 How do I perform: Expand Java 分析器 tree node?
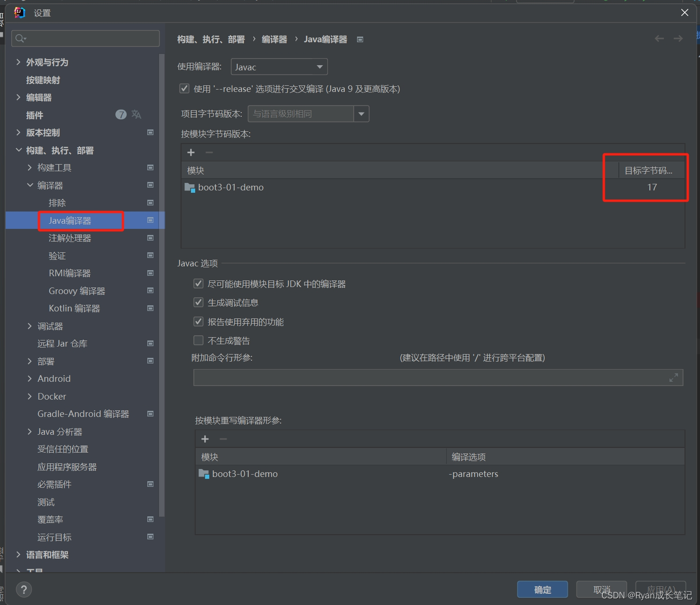coord(30,431)
